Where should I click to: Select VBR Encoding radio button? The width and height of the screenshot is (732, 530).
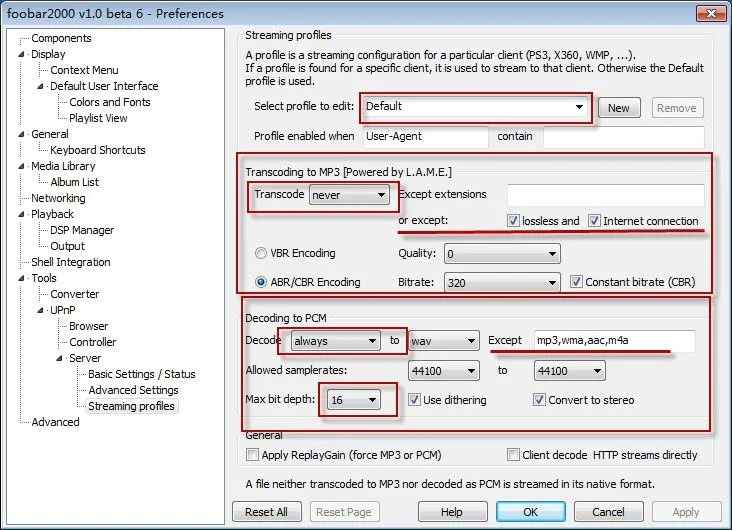pyautogui.click(x=260, y=253)
